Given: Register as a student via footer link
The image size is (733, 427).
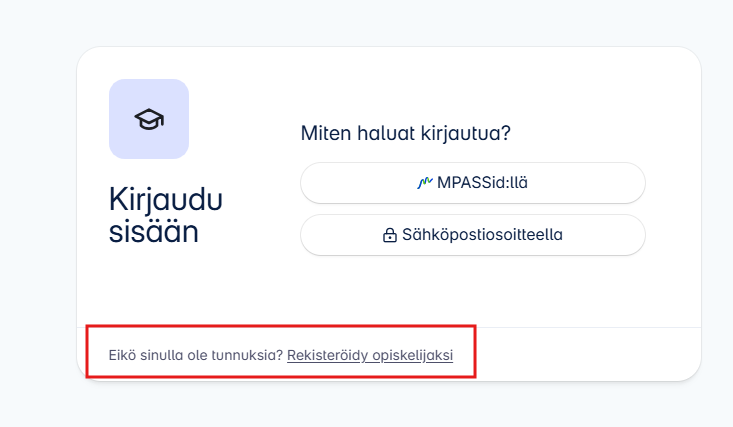Looking at the screenshot, I should (x=370, y=355).
